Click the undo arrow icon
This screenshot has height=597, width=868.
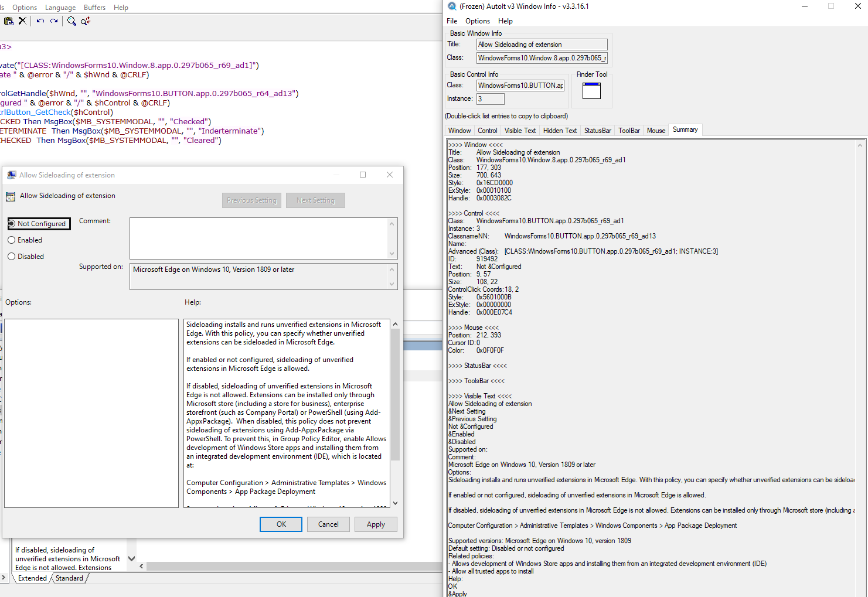click(x=40, y=21)
